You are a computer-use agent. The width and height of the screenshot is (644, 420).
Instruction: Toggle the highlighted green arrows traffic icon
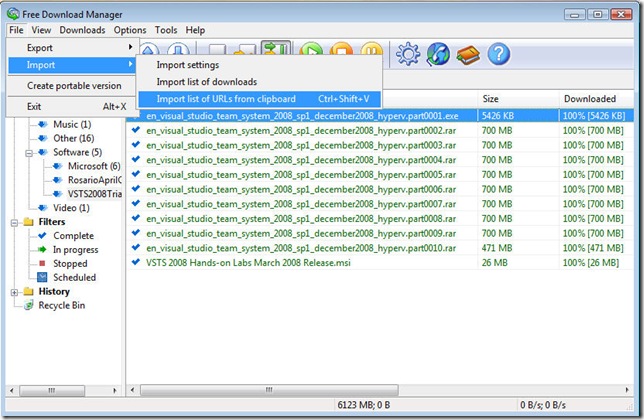[x=276, y=48]
